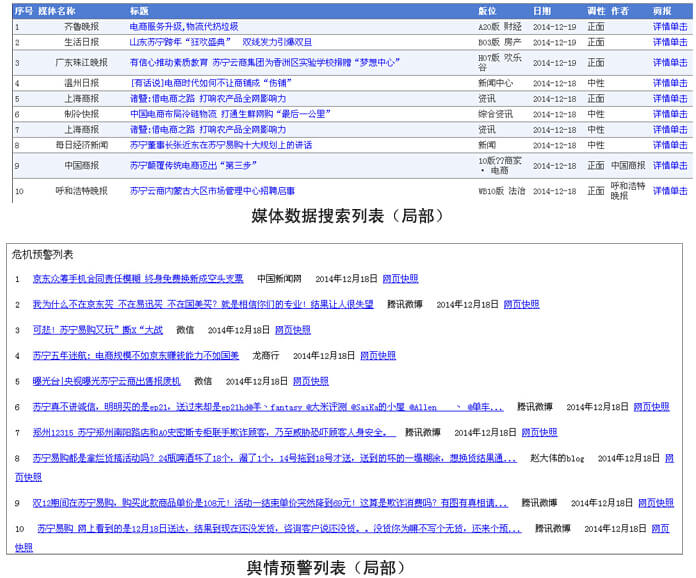Open the 上海商报 row 5 article link
Image resolution: width=696 pixels, height=578 pixels.
(x=208, y=99)
